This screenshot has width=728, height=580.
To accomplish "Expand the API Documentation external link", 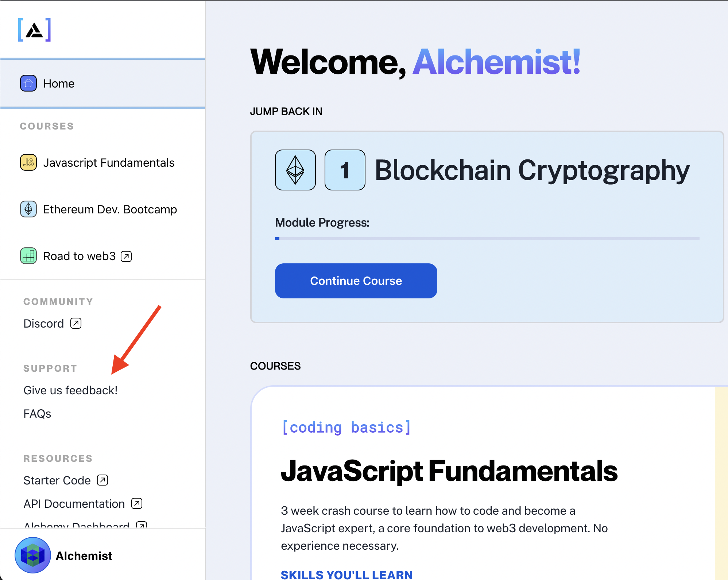I will [x=136, y=503].
